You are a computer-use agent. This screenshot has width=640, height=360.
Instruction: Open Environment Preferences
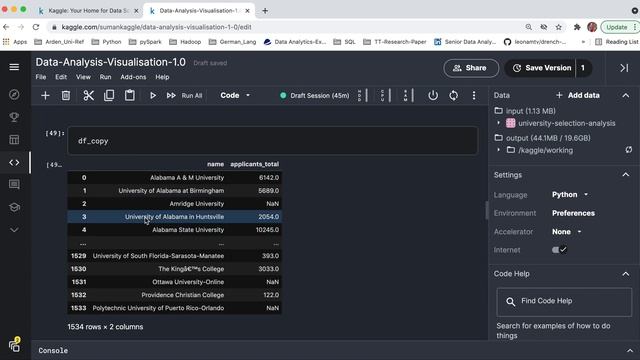pos(573,213)
